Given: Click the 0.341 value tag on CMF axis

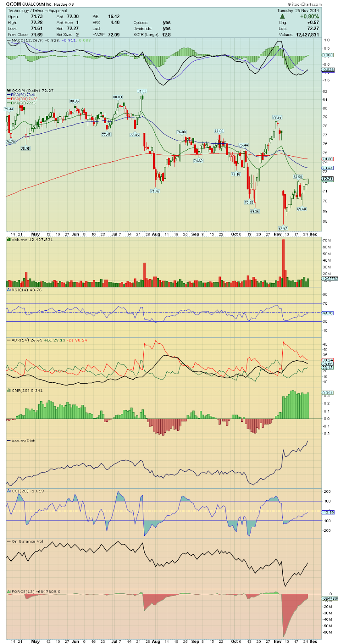Looking at the screenshot, I should coord(328,392).
